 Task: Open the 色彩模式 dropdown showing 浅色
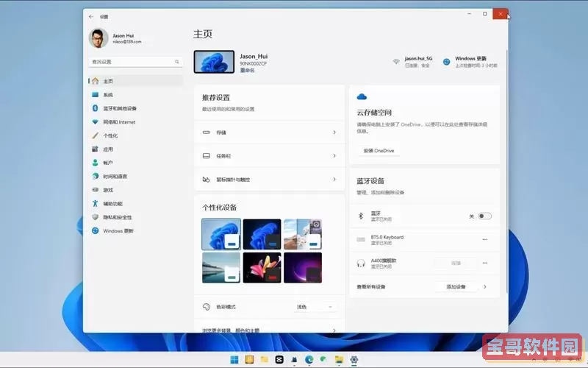point(315,307)
